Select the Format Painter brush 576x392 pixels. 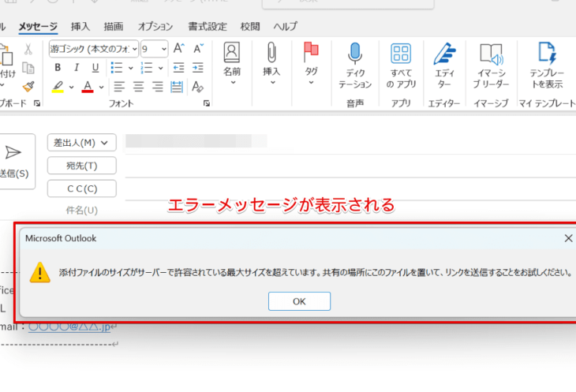point(28,86)
